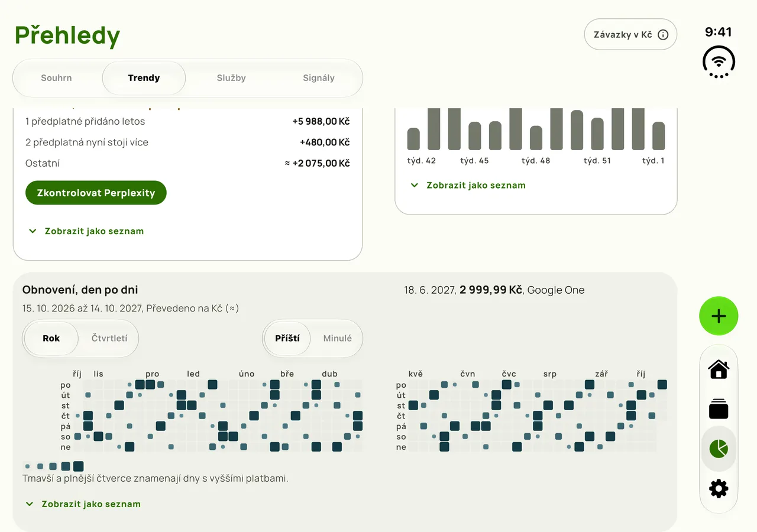Open the settings gear icon

pos(719,488)
